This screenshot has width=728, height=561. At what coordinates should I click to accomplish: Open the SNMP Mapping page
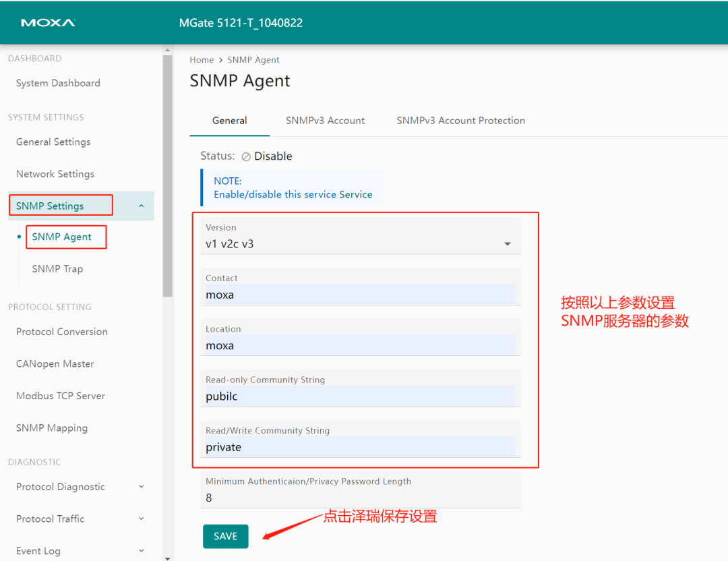(x=52, y=427)
